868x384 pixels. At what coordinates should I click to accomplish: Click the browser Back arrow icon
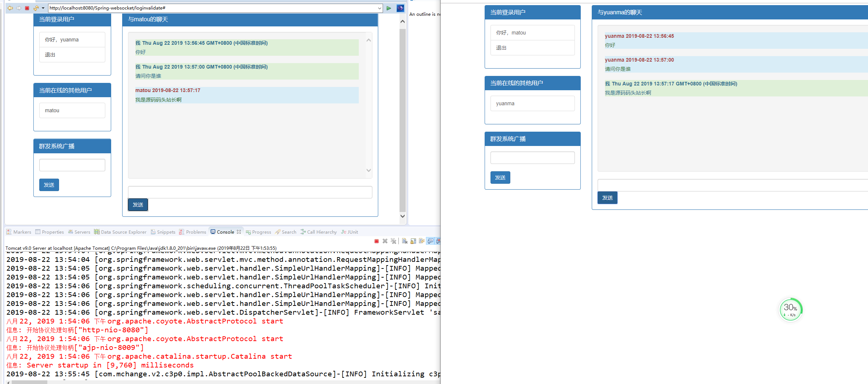pos(10,8)
